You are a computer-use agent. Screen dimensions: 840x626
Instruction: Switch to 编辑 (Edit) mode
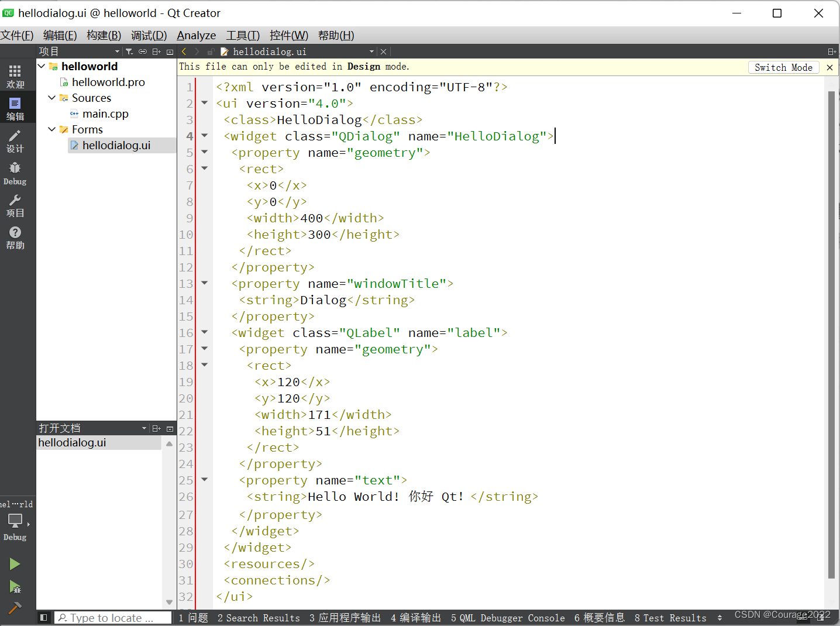pos(15,109)
